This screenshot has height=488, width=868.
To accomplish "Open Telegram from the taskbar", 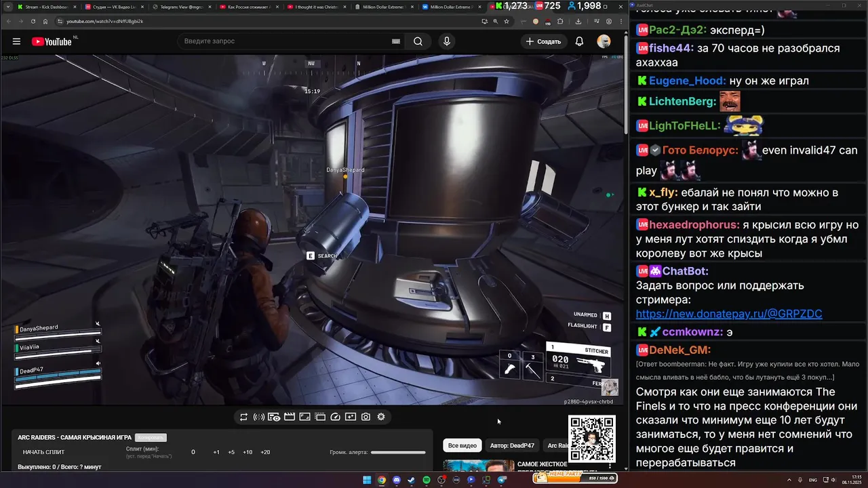I will click(502, 480).
